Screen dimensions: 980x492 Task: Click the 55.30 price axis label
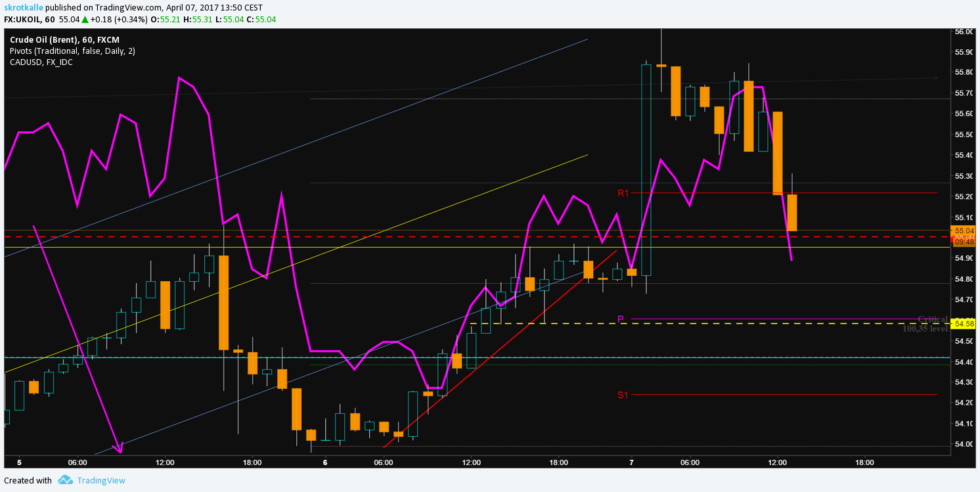point(964,176)
